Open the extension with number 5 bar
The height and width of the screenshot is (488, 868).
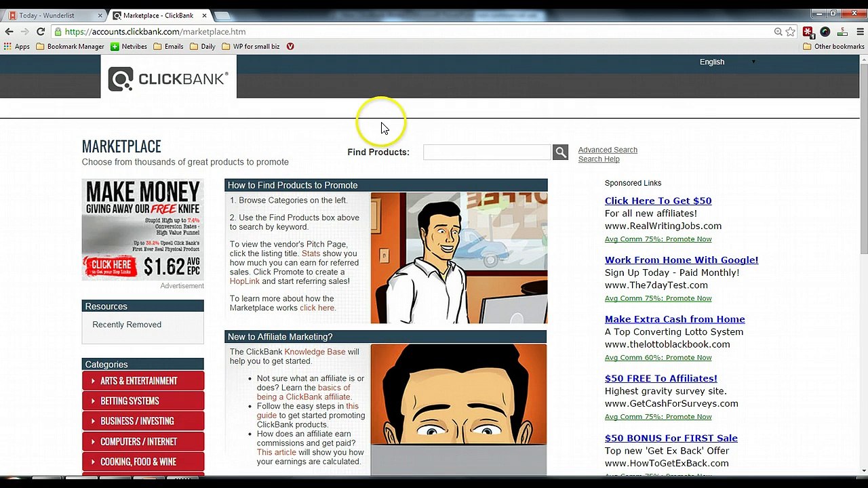click(842, 32)
